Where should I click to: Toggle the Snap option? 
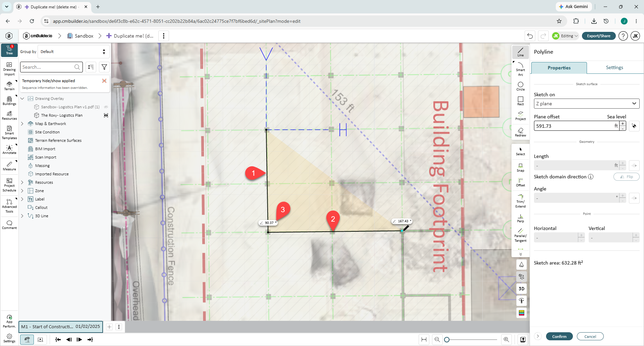(x=520, y=168)
